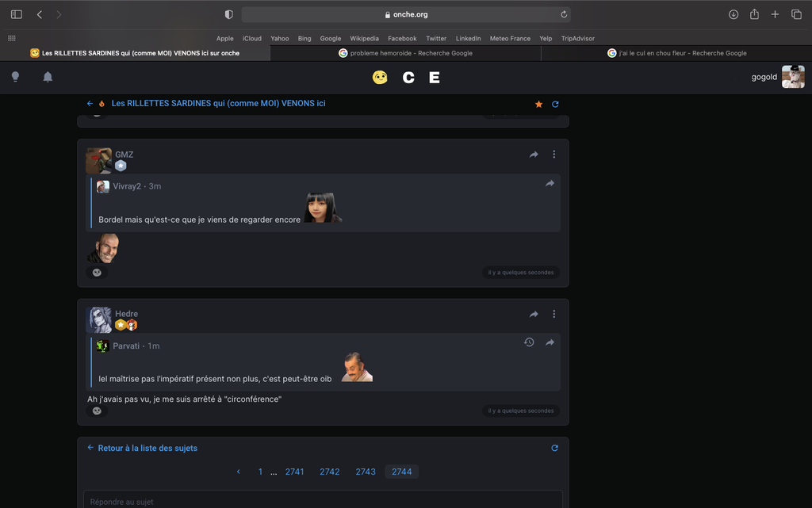Open the TripAdvisor bookmark
The image size is (812, 508).
tap(578, 38)
